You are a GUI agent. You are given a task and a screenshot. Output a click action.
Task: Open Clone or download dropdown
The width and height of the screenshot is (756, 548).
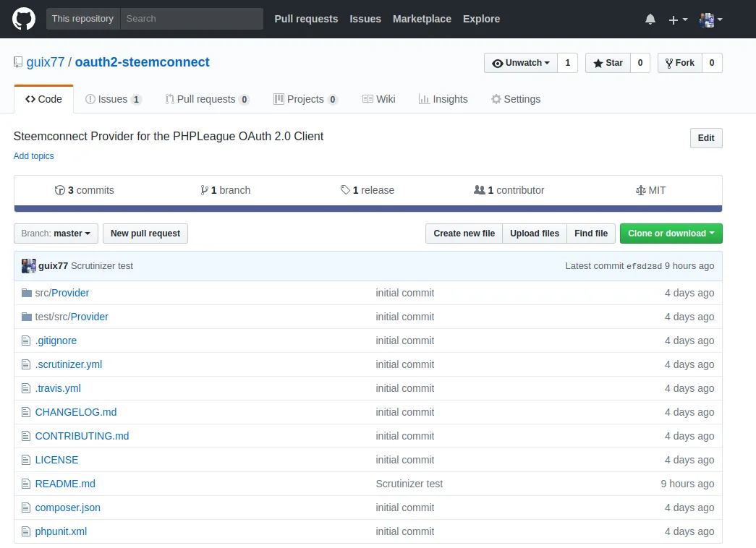671,234
